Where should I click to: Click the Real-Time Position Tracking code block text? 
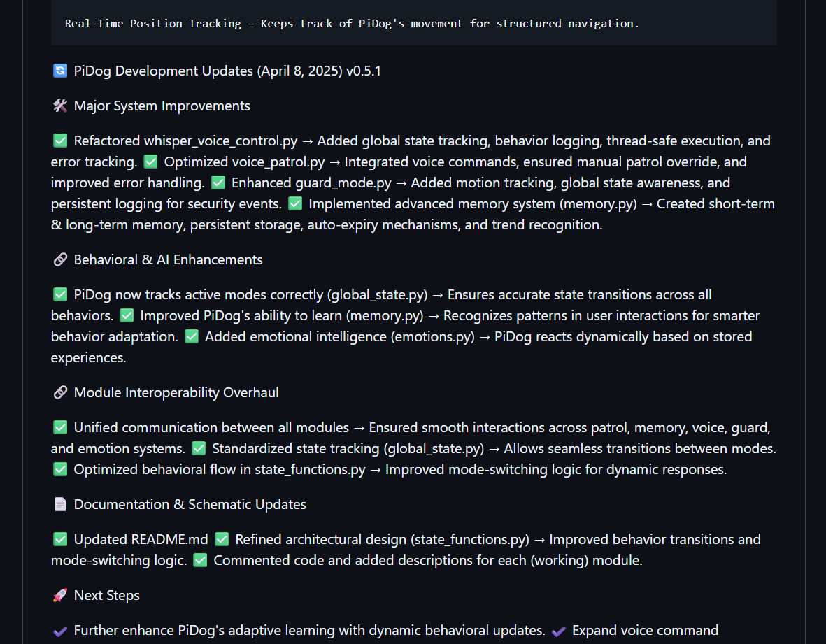[352, 24]
